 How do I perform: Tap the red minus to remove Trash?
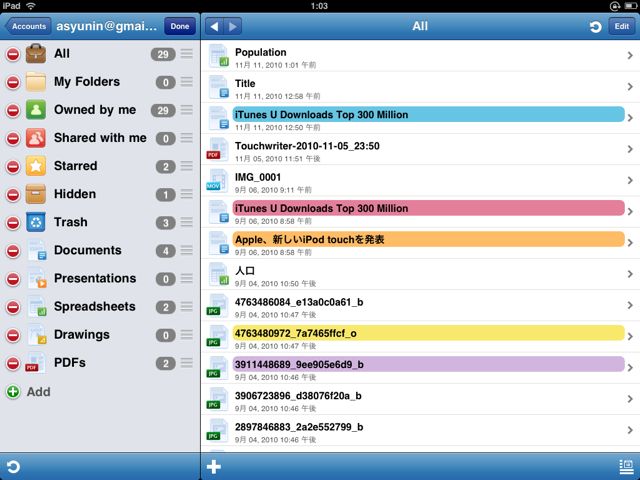(13, 222)
